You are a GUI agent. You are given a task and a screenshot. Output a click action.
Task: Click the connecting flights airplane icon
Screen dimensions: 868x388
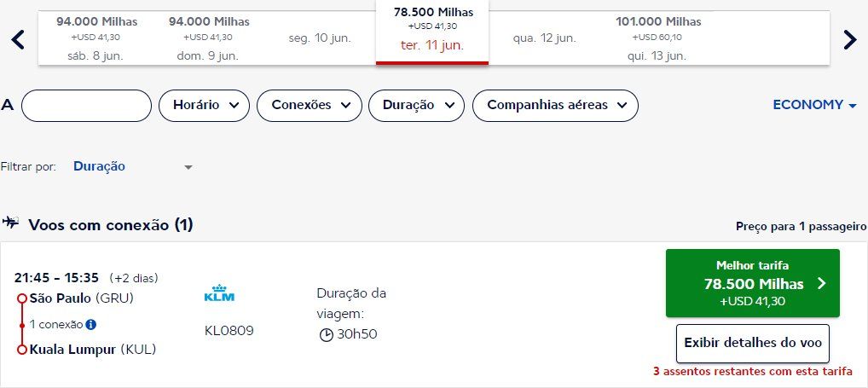tap(11, 224)
